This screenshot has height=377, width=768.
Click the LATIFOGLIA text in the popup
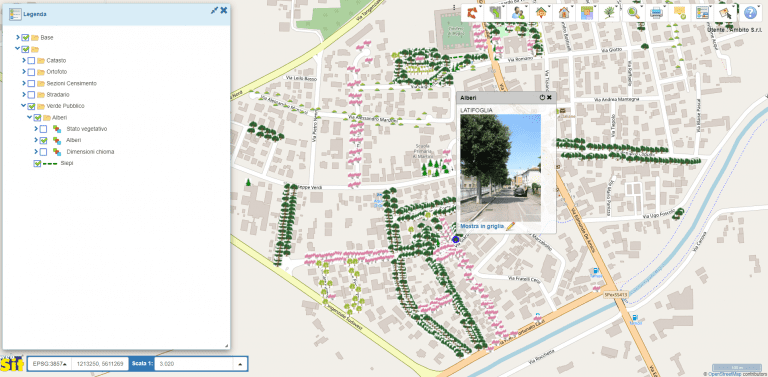[x=477, y=110]
